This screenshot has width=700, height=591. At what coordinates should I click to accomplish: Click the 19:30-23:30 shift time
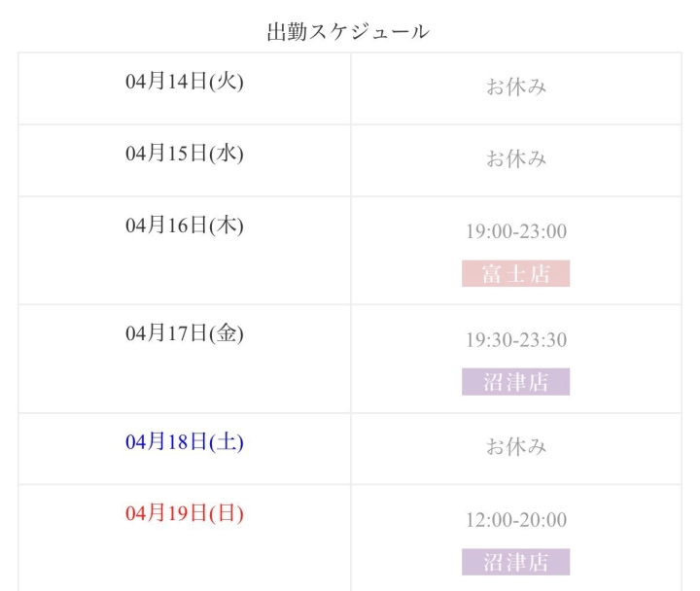(x=515, y=340)
